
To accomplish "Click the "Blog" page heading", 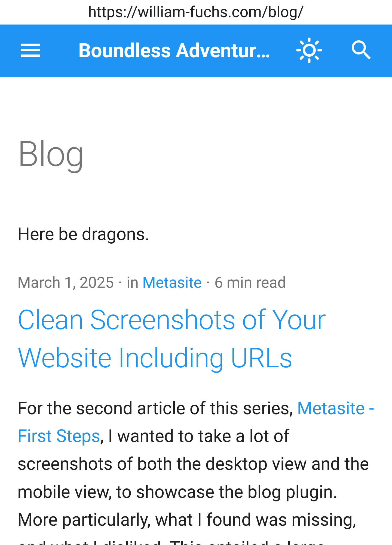I will point(51,154).
